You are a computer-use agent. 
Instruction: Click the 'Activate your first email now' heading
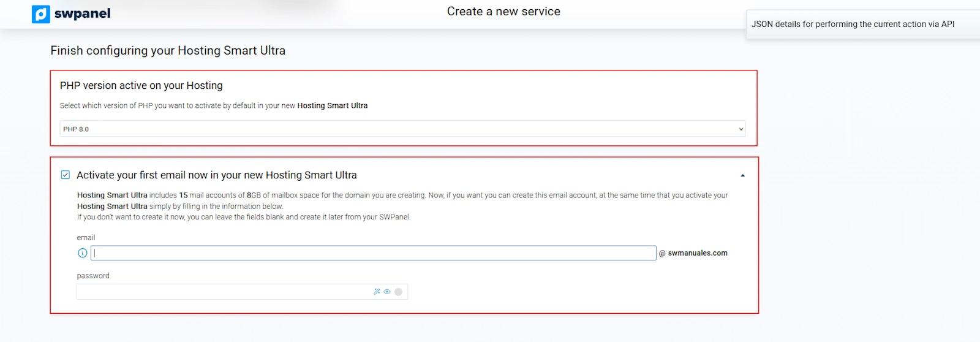(216, 175)
